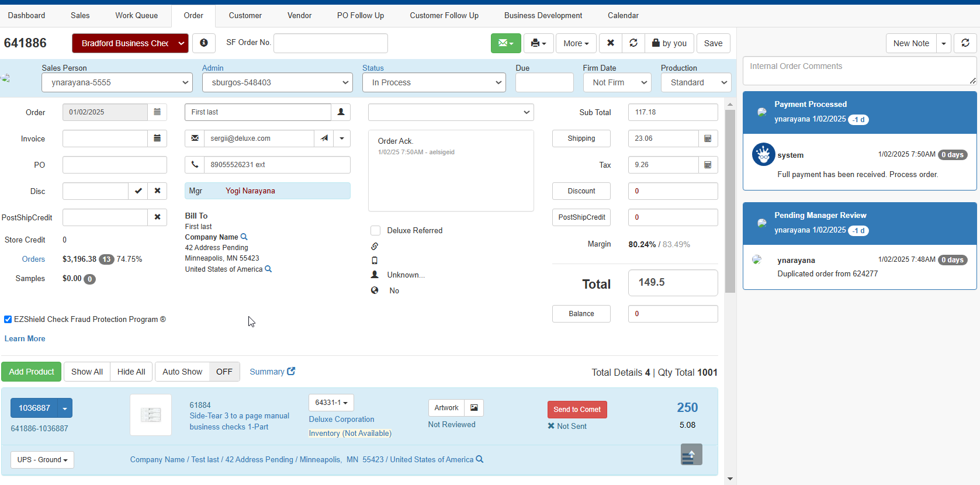Image resolution: width=980 pixels, height=485 pixels.
Task: Click the green email envelope button
Action: tap(505, 43)
